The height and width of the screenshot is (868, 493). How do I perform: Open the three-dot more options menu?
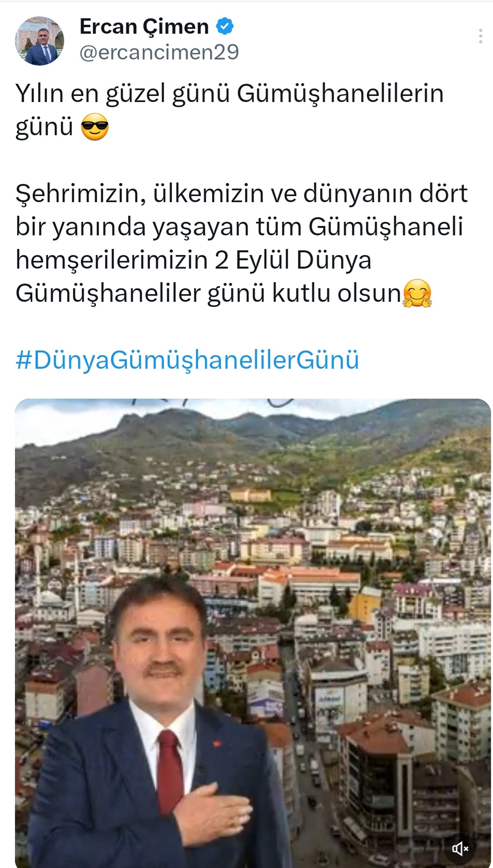pyautogui.click(x=480, y=36)
